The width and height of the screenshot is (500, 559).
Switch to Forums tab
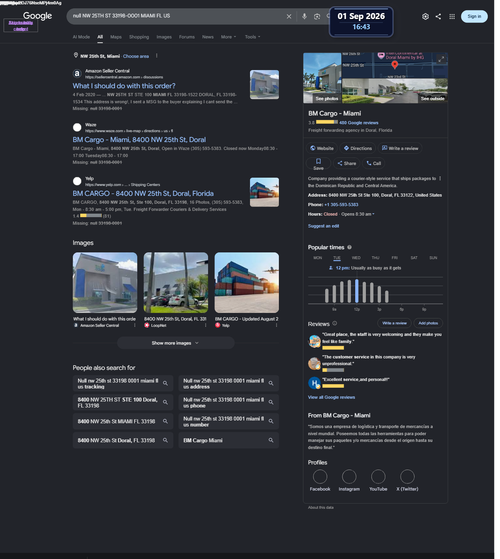tap(187, 37)
